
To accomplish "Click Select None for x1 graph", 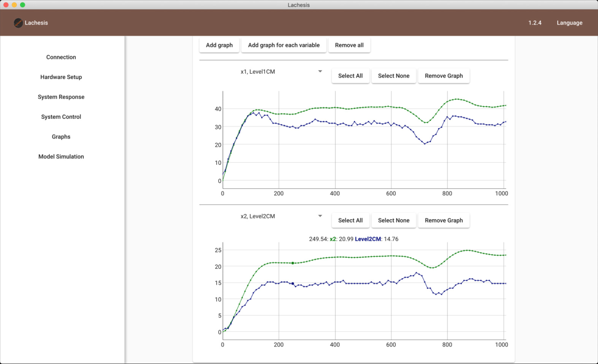I will 393,76.
